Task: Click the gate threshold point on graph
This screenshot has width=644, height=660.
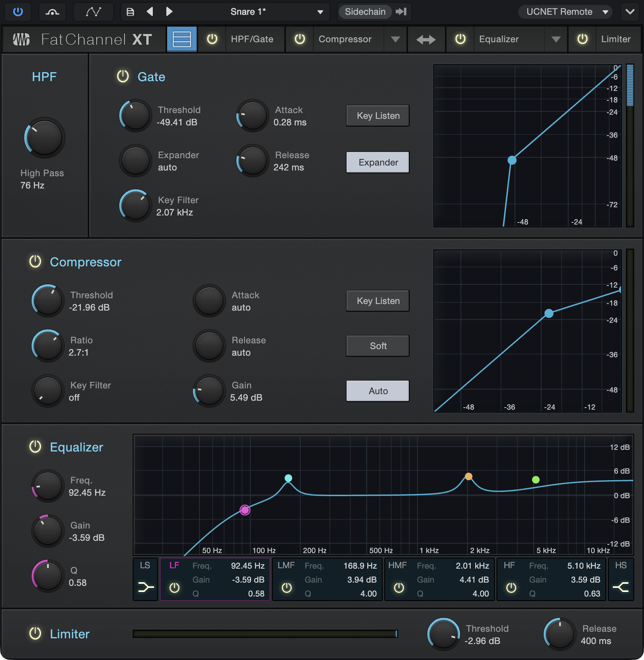Action: click(512, 160)
